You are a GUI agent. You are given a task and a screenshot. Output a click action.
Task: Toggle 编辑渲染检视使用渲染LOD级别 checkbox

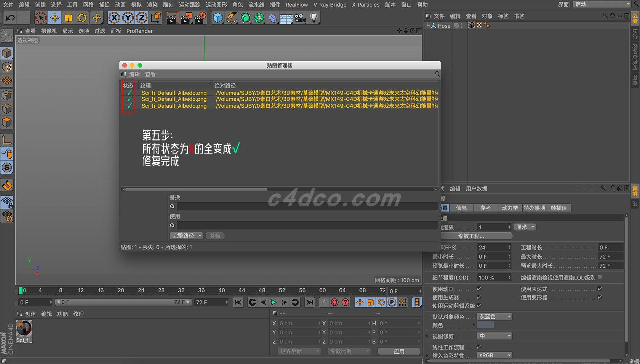tap(600, 277)
